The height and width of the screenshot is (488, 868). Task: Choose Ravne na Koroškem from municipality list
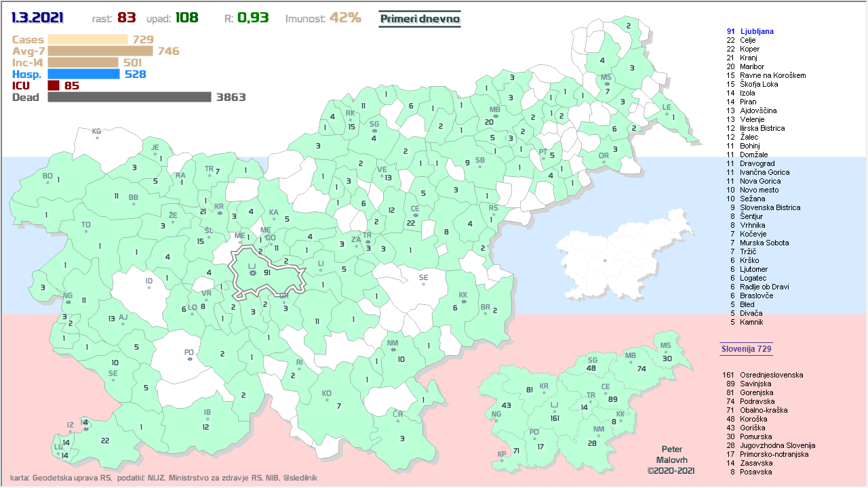click(x=772, y=75)
